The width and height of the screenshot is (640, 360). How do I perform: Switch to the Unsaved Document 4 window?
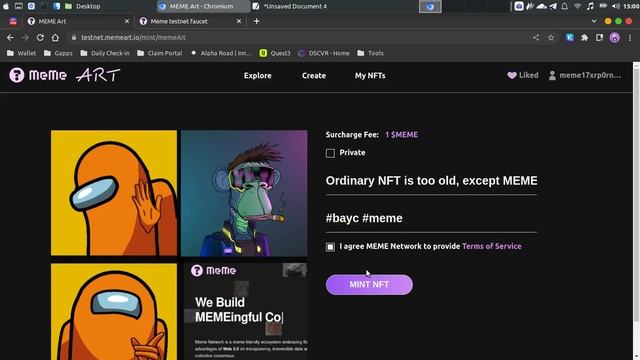[290, 6]
